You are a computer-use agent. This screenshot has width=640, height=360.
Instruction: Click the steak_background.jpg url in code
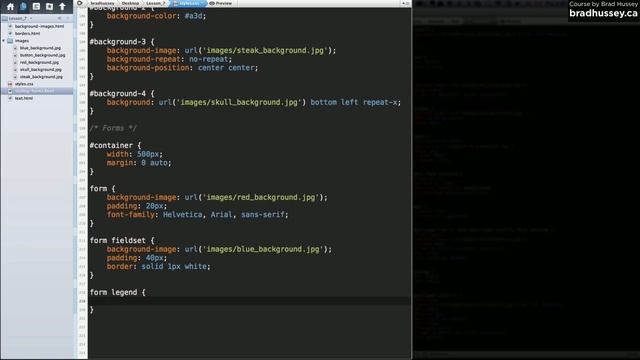click(260, 51)
